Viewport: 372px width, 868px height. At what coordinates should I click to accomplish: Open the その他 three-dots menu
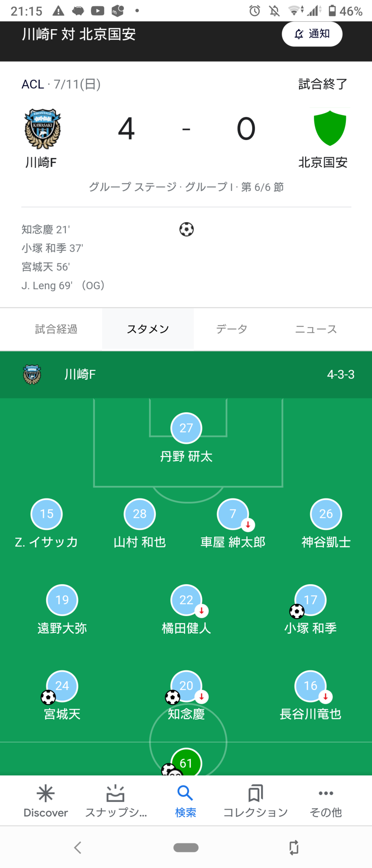pyautogui.click(x=326, y=793)
